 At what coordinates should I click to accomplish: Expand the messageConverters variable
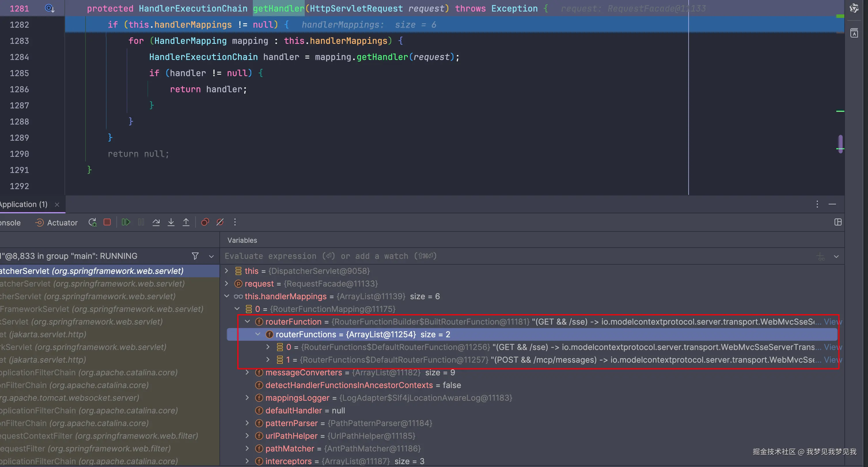coord(247,372)
